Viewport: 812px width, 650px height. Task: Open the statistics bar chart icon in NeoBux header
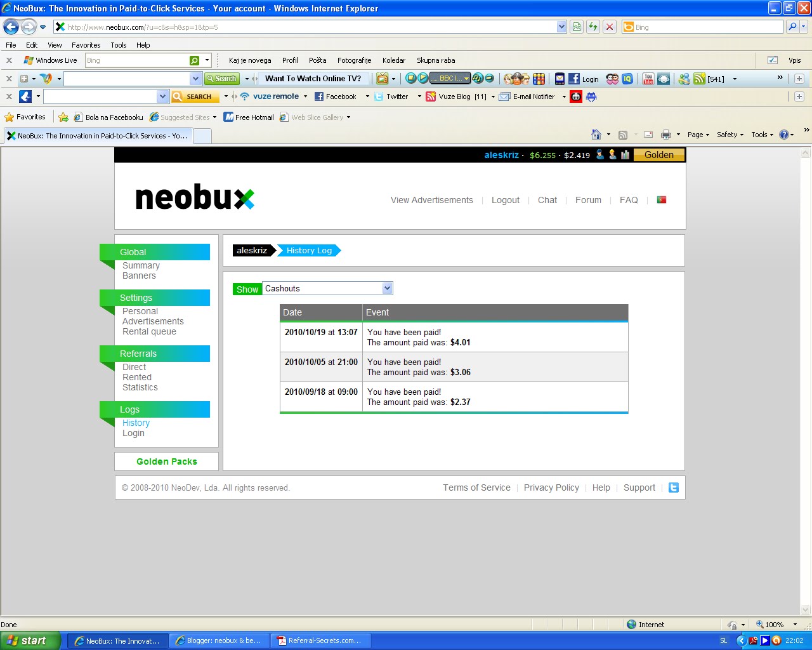(x=625, y=154)
